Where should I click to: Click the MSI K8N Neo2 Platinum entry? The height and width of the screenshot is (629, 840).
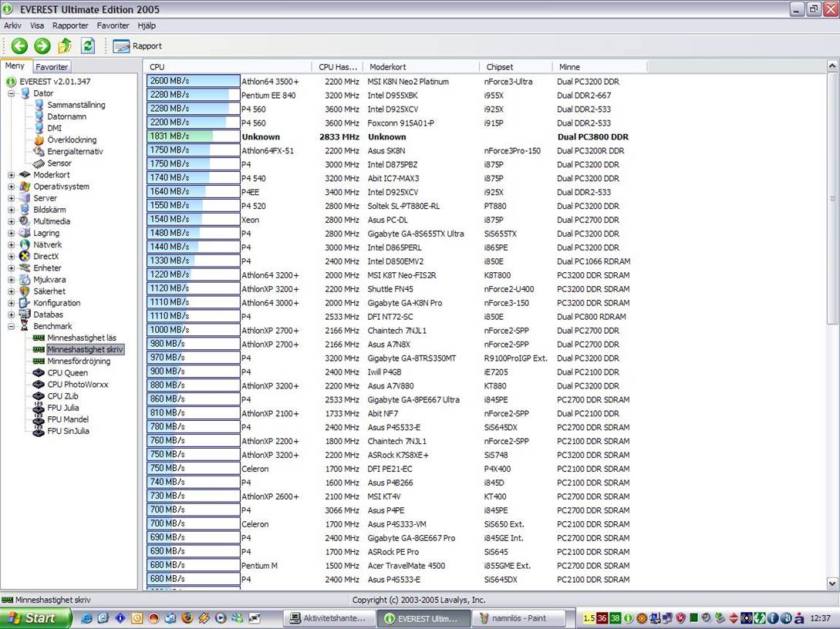pyautogui.click(x=408, y=82)
